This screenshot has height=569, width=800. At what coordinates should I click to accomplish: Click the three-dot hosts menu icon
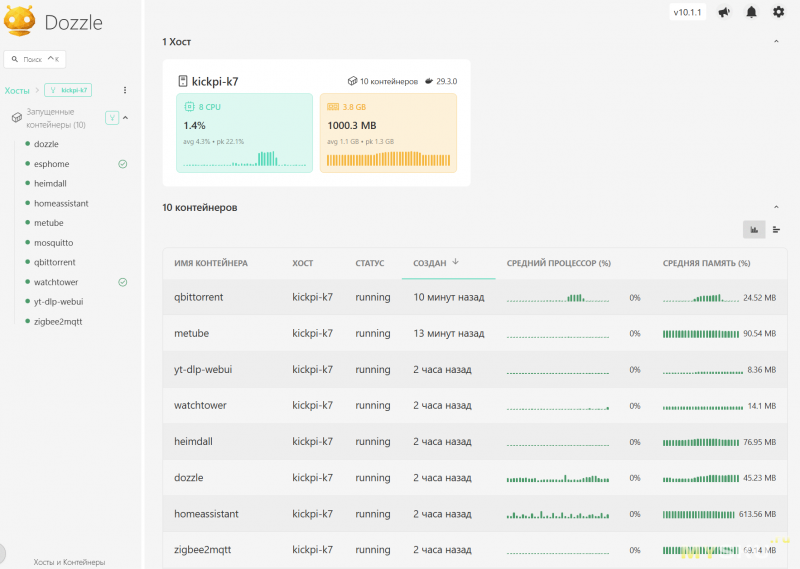[x=125, y=90]
